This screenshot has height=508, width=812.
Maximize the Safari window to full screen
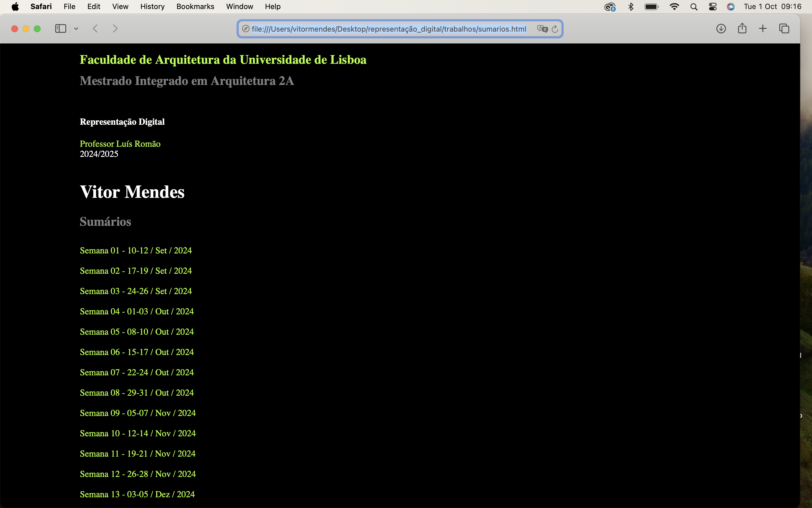coord(37,29)
